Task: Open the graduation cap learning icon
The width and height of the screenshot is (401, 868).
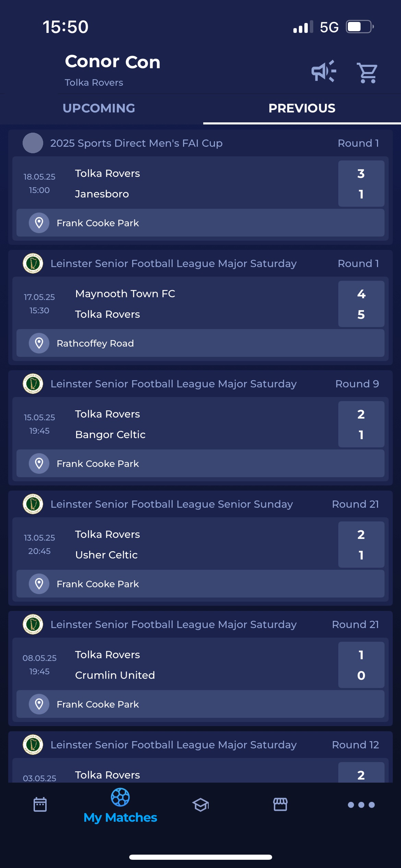Action: click(x=200, y=805)
